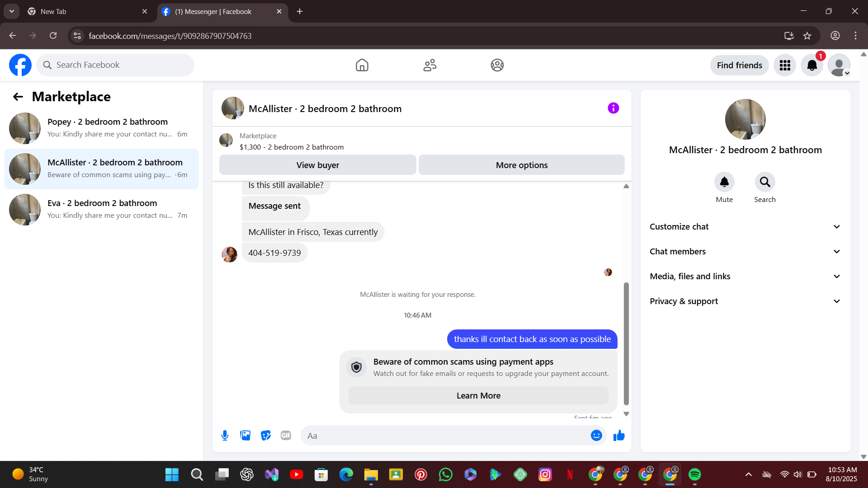Send a thumbs-up like
Screen dimensions: 868x488
point(619,436)
